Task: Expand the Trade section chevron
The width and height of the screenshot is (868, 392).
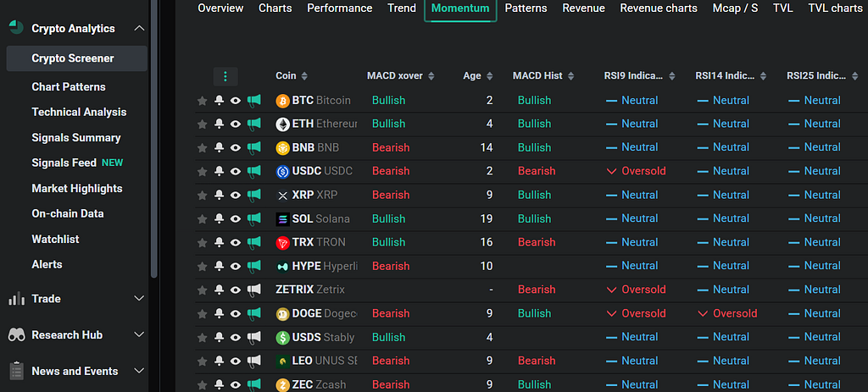Action: [140, 299]
